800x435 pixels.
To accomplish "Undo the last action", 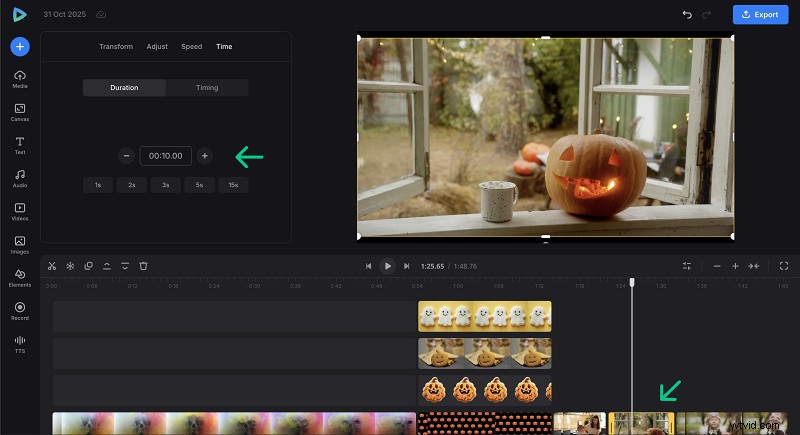I will [x=687, y=14].
